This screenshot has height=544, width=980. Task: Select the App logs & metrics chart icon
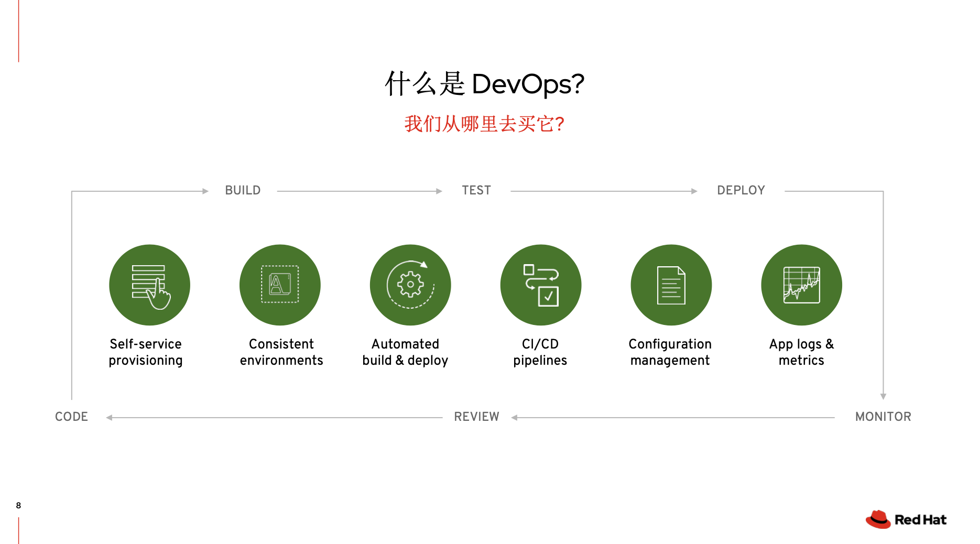801,285
